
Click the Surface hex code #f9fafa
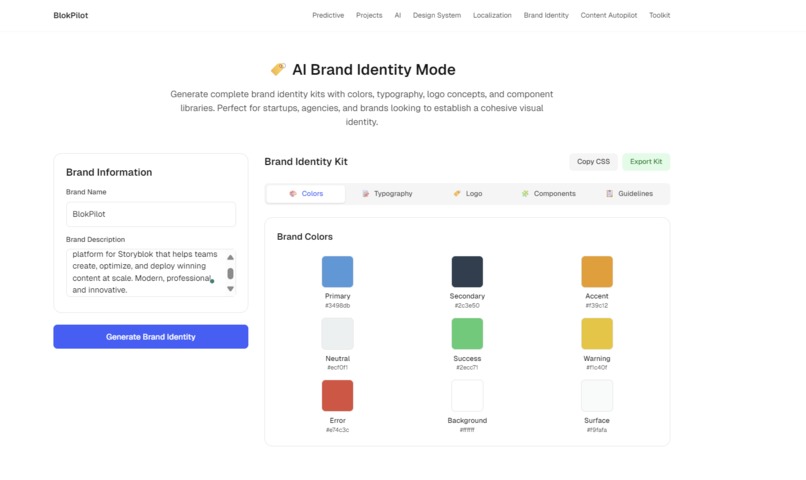(597, 430)
